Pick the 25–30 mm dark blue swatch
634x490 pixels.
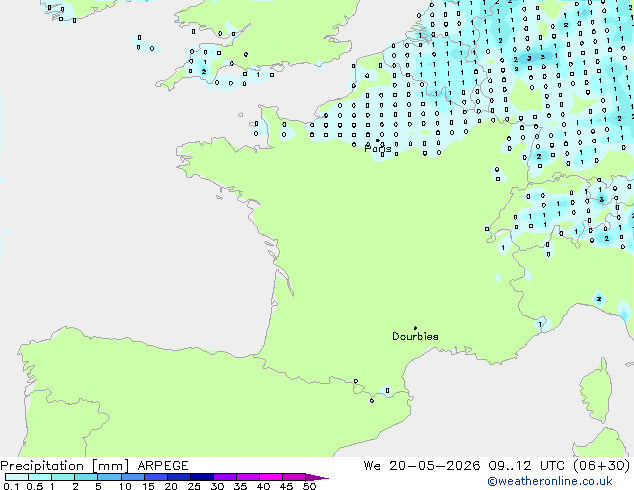[x=201, y=477]
